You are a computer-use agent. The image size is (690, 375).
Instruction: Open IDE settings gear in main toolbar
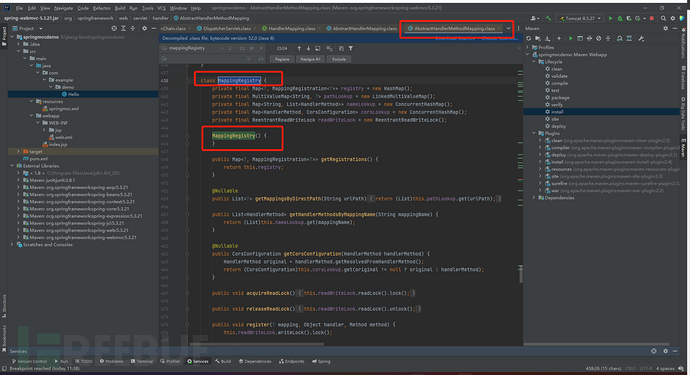tap(673, 18)
